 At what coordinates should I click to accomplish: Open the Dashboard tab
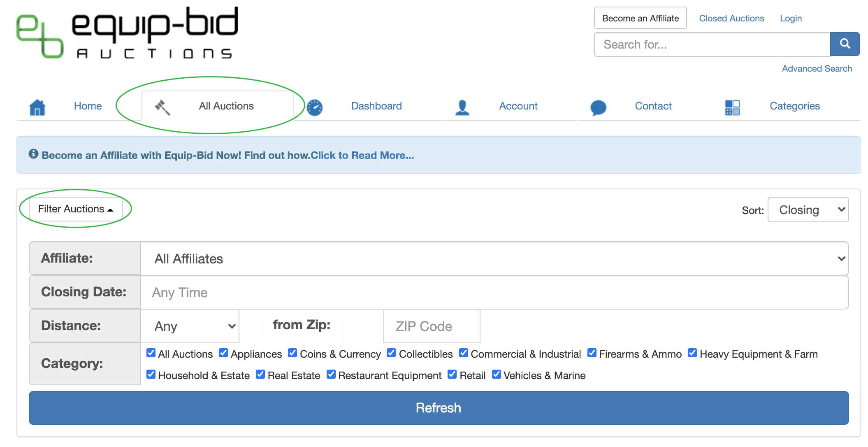pos(376,106)
